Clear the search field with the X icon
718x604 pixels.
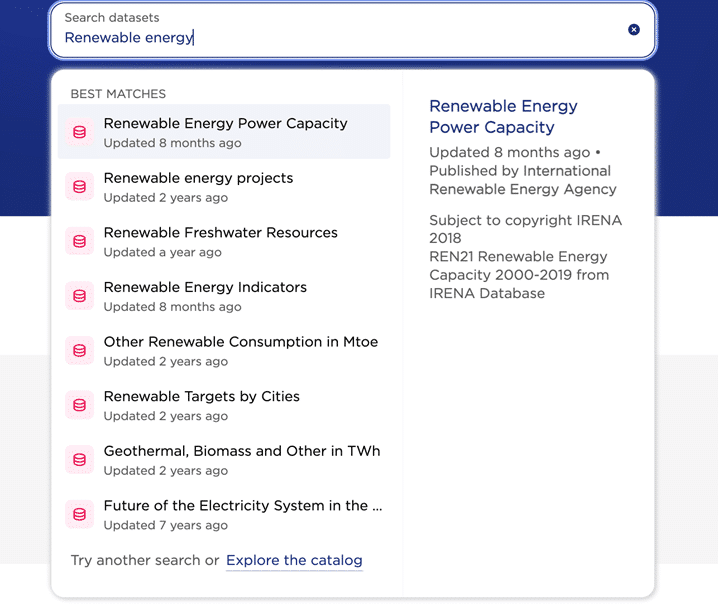(x=634, y=30)
